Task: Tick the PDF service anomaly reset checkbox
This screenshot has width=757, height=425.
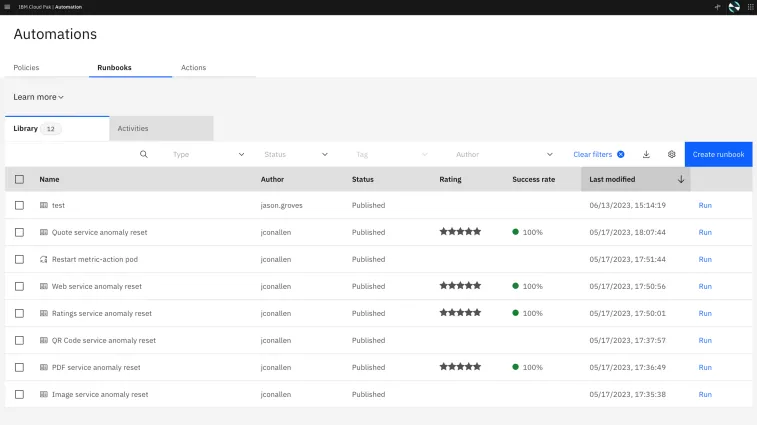Action: [19, 367]
